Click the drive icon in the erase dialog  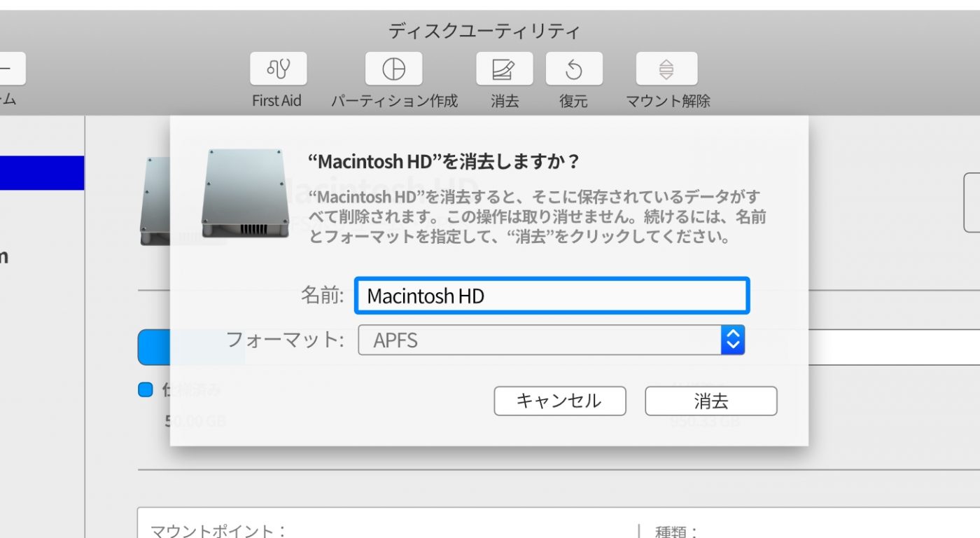(x=245, y=194)
